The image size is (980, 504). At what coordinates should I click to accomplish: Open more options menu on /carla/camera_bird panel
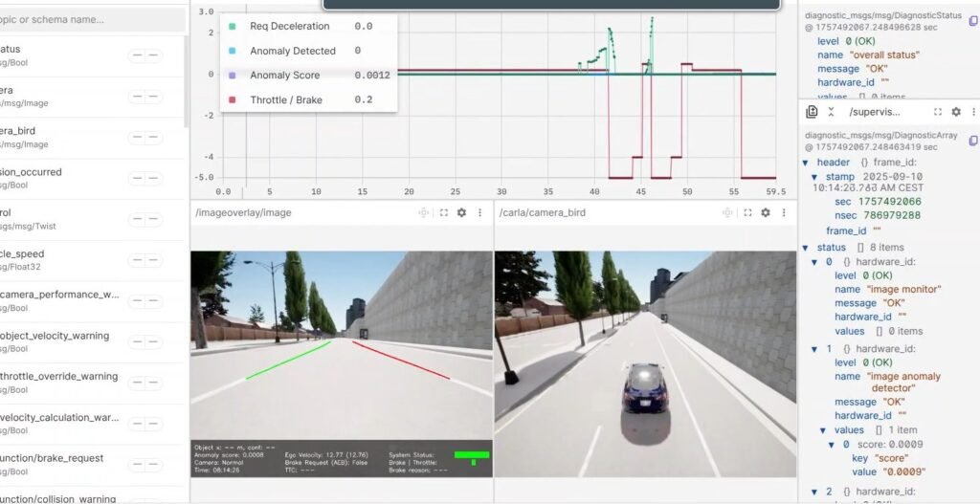[783, 212]
